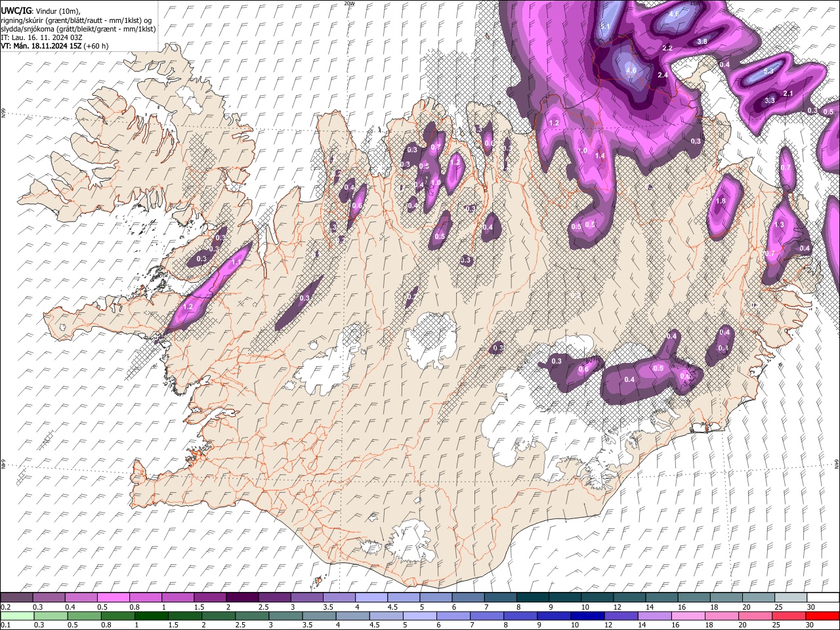Click the 2.2 precipitation value on the map
840x630 pixels.
(667, 49)
